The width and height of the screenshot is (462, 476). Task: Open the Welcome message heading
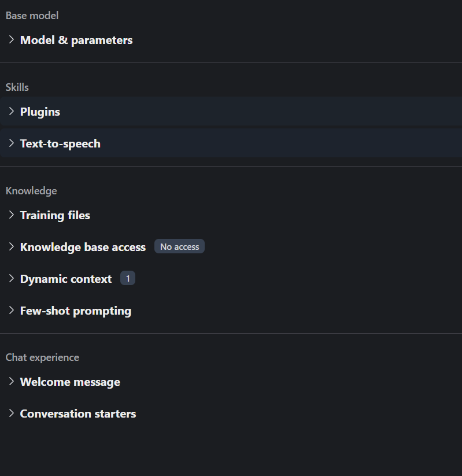pos(70,382)
